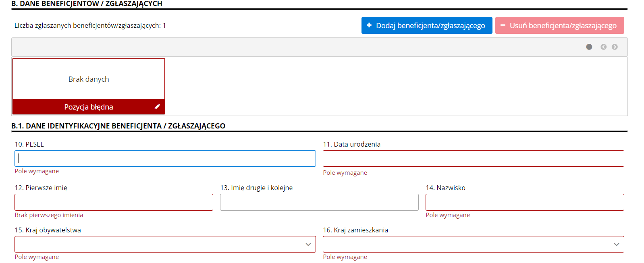Click the minus icon on Usuń beneficjenta button
The height and width of the screenshot is (263, 644).
[503, 25]
